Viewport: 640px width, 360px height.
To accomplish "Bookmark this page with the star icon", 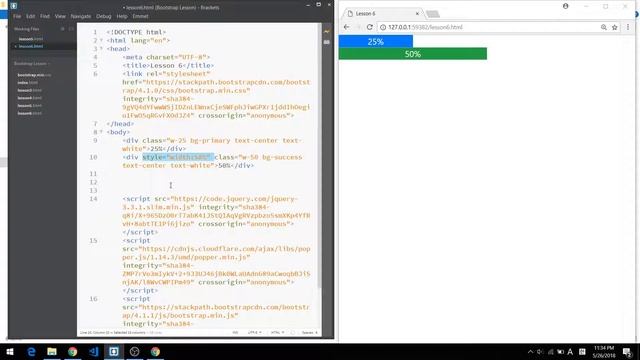I will [x=615, y=27].
